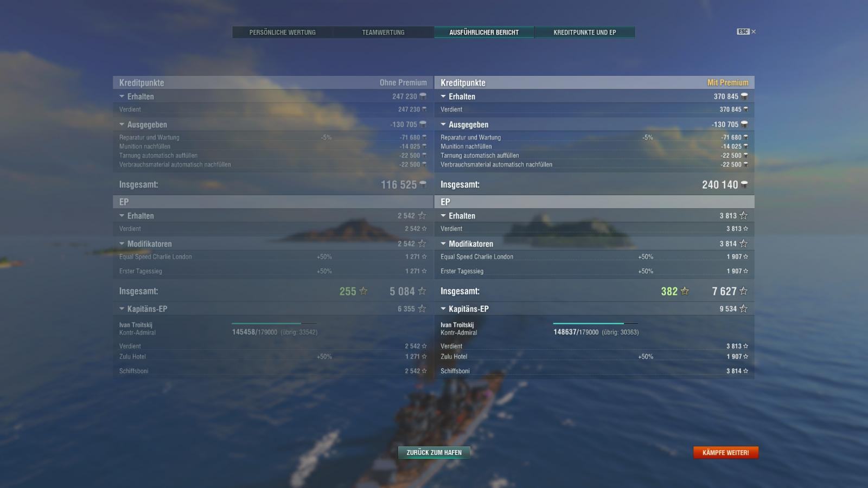Click the credits icon beside 116 525 total
The image size is (868, 488).
[x=423, y=185]
